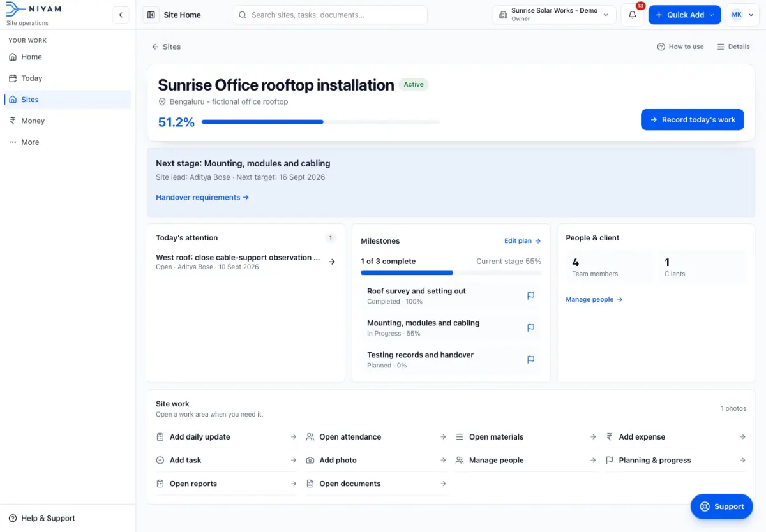The height and width of the screenshot is (532, 766).
Task: Click the Open documents file icon
Action: click(310, 484)
